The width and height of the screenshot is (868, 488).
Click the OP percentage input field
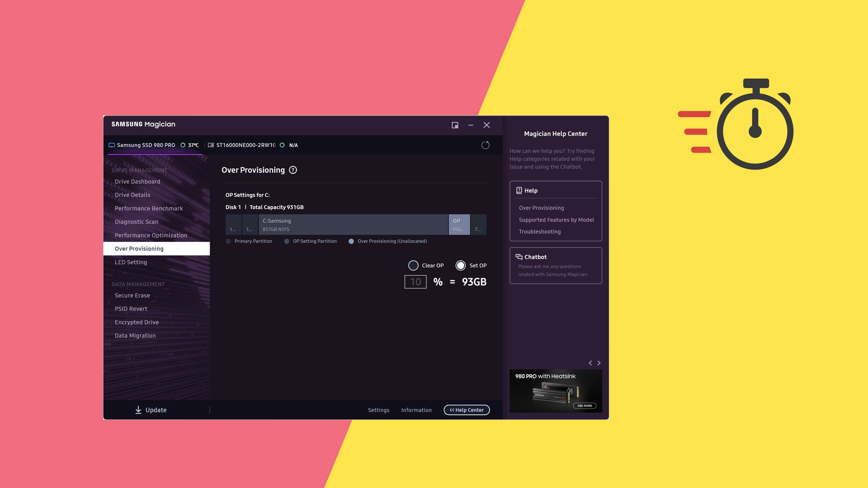coord(415,282)
